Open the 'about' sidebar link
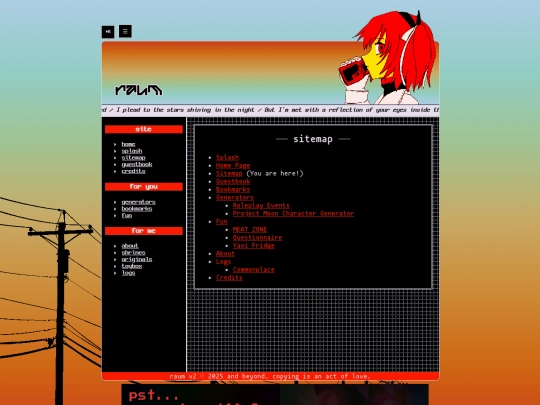 click(x=130, y=246)
